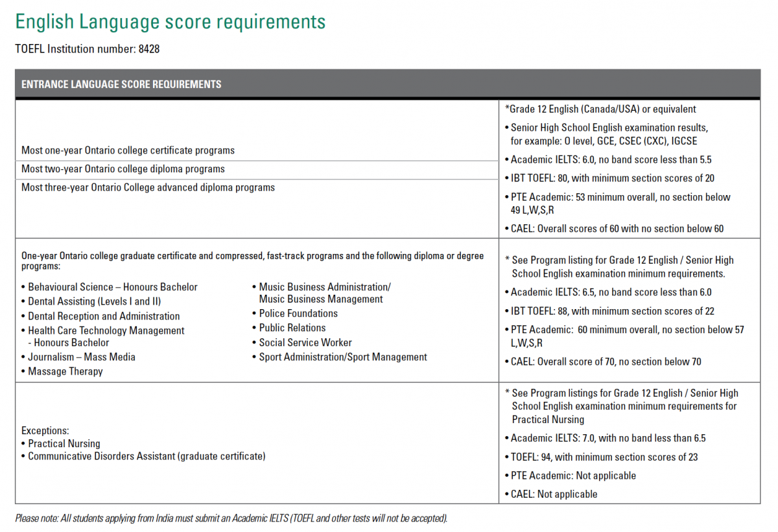This screenshot has width=778, height=532.
Task: Select 'Social Service Worker' list item
Action: point(301,343)
